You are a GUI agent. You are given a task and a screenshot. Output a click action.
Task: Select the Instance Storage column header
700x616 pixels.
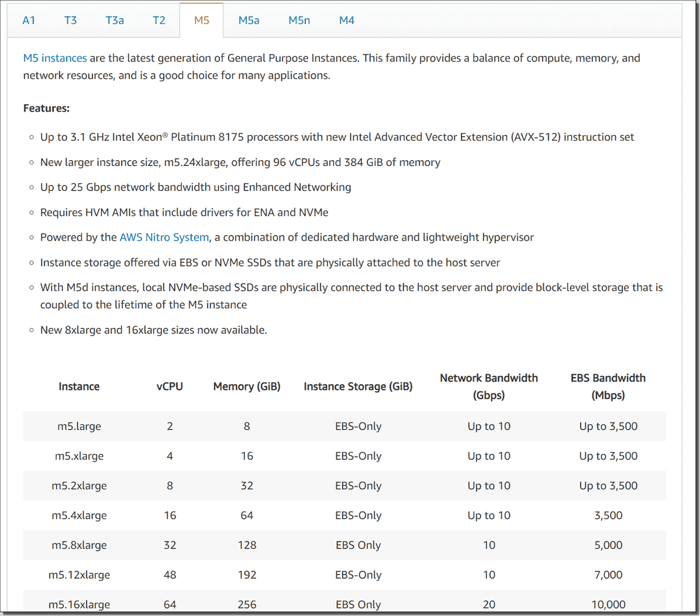click(358, 386)
